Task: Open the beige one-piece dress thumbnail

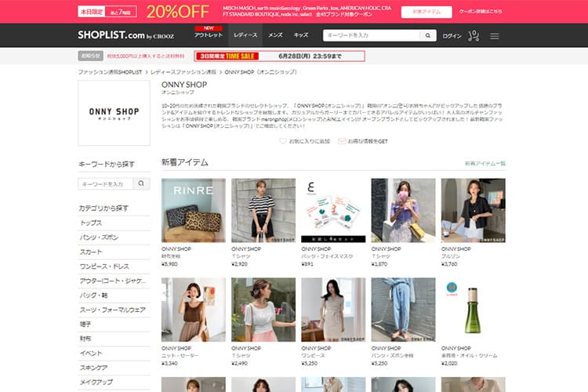Action: click(x=333, y=310)
